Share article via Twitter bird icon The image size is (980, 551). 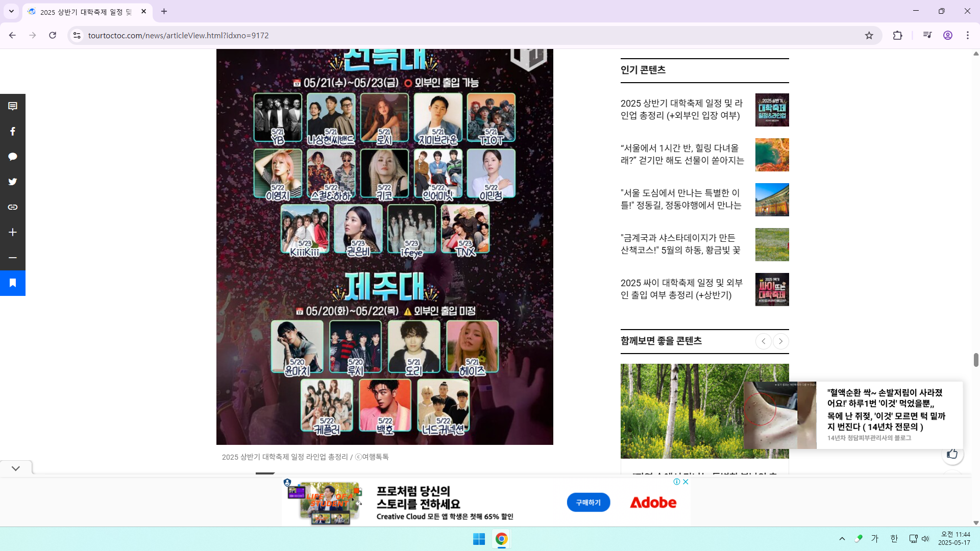pyautogui.click(x=13, y=182)
